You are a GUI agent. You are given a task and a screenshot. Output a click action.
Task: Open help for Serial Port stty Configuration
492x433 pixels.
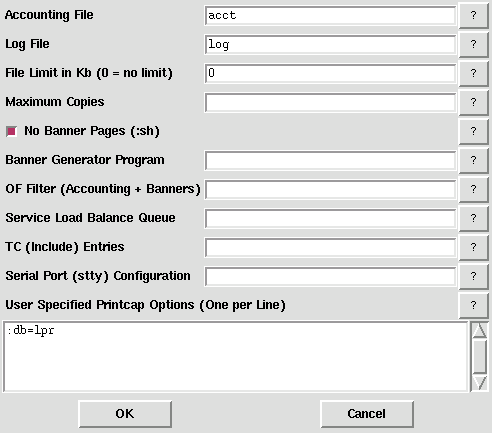[473, 276]
